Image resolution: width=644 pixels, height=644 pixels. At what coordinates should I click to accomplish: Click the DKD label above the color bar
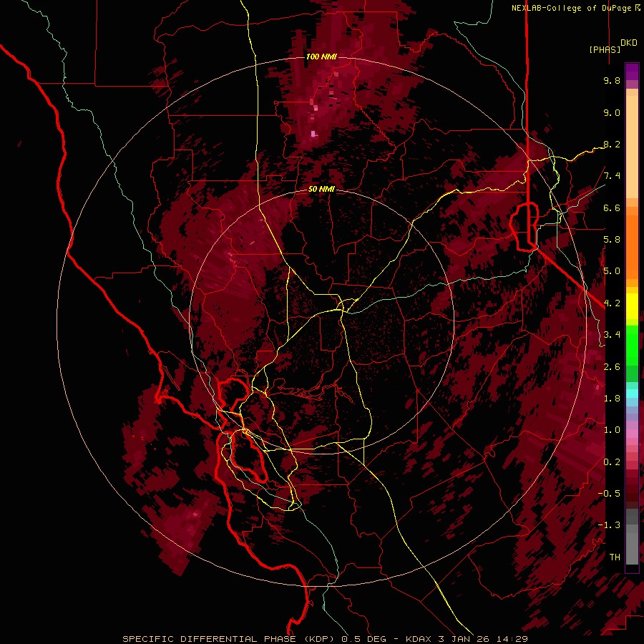[x=629, y=43]
